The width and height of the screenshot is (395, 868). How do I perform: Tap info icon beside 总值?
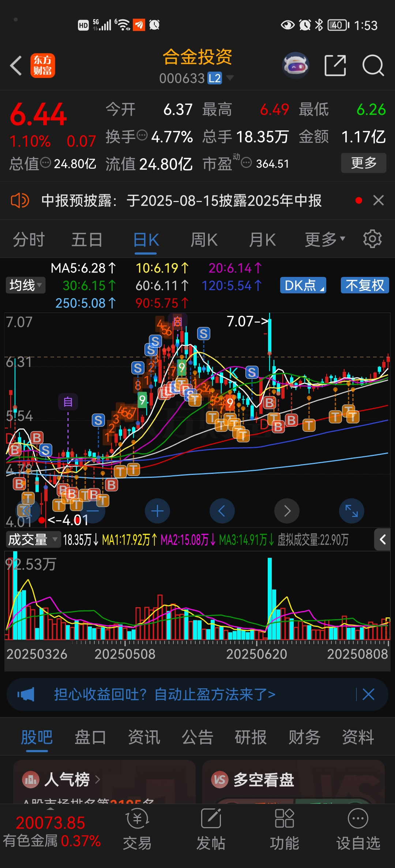click(x=45, y=163)
